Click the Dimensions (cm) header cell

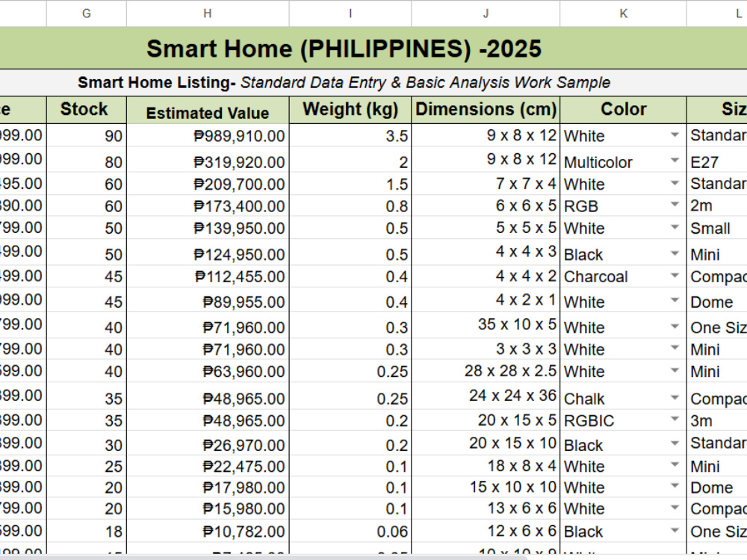(486, 110)
